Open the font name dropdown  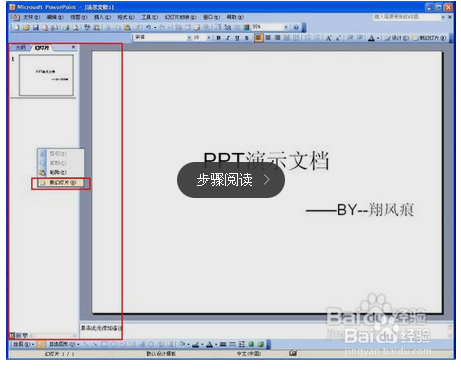tap(189, 38)
